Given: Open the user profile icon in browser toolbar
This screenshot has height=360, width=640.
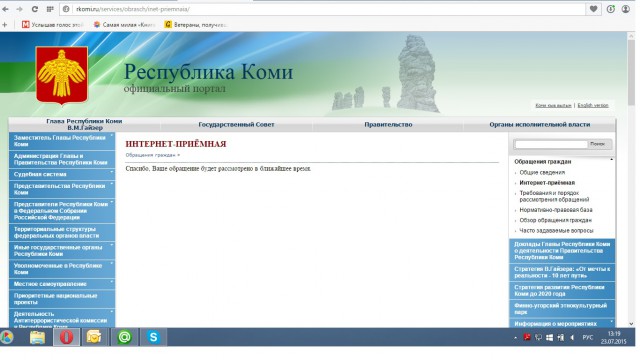Looking at the screenshot, I should pos(626,9).
